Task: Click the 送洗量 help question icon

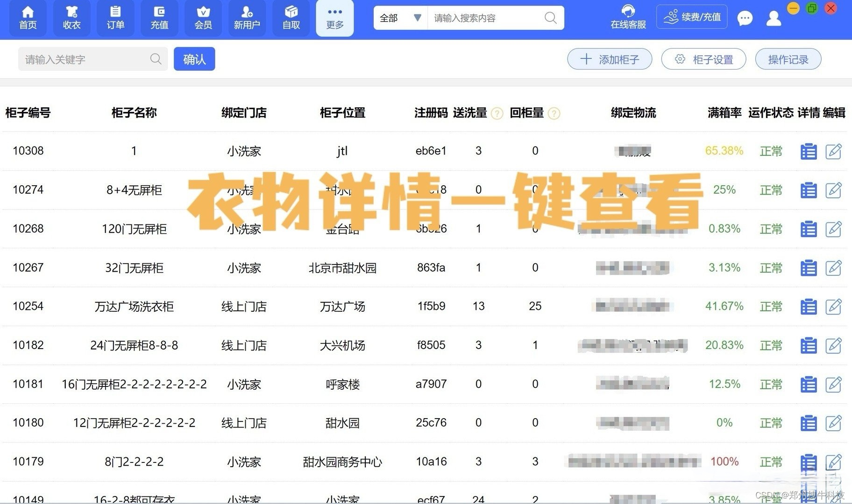Action: (x=497, y=113)
